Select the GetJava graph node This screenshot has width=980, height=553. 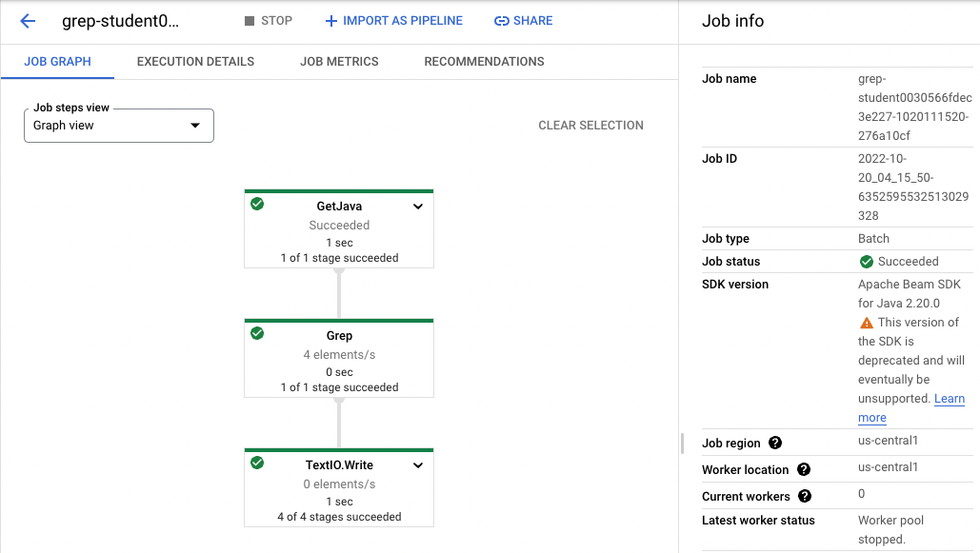point(339,228)
